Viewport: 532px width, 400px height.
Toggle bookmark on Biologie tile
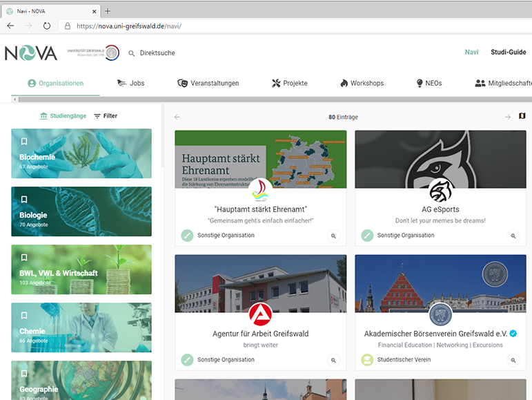click(24, 200)
